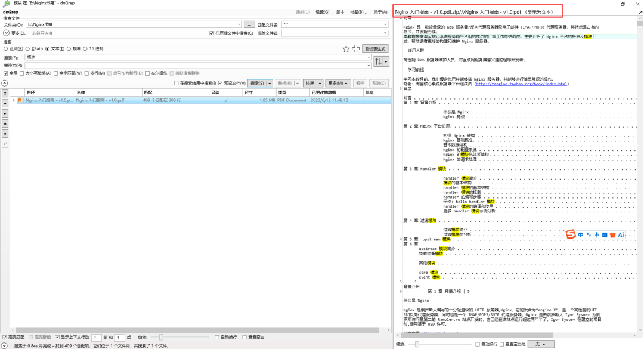Screen dimensions: 644x349
Task: Open the 无 dropdown below the preview pane
Action: (541, 344)
